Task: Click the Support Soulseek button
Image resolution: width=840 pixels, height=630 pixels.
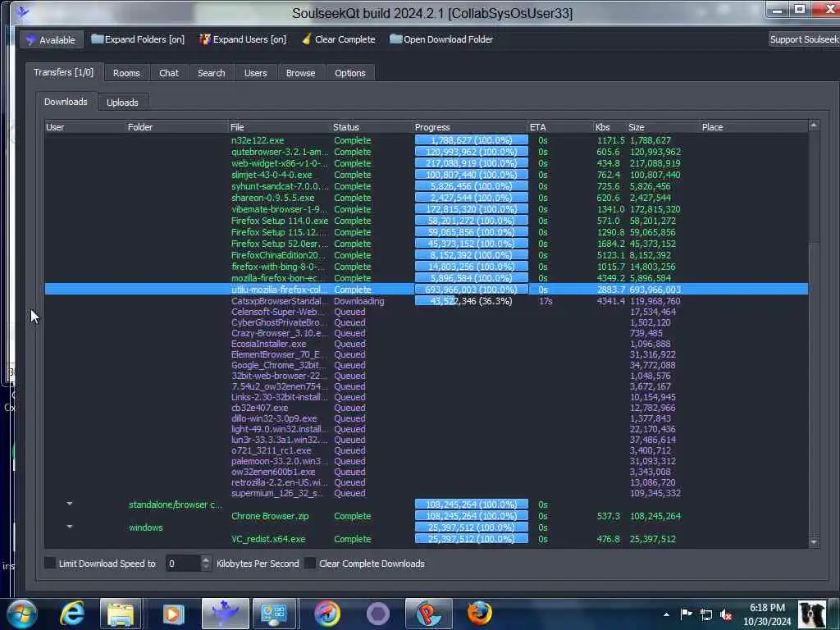Action: 804,39
